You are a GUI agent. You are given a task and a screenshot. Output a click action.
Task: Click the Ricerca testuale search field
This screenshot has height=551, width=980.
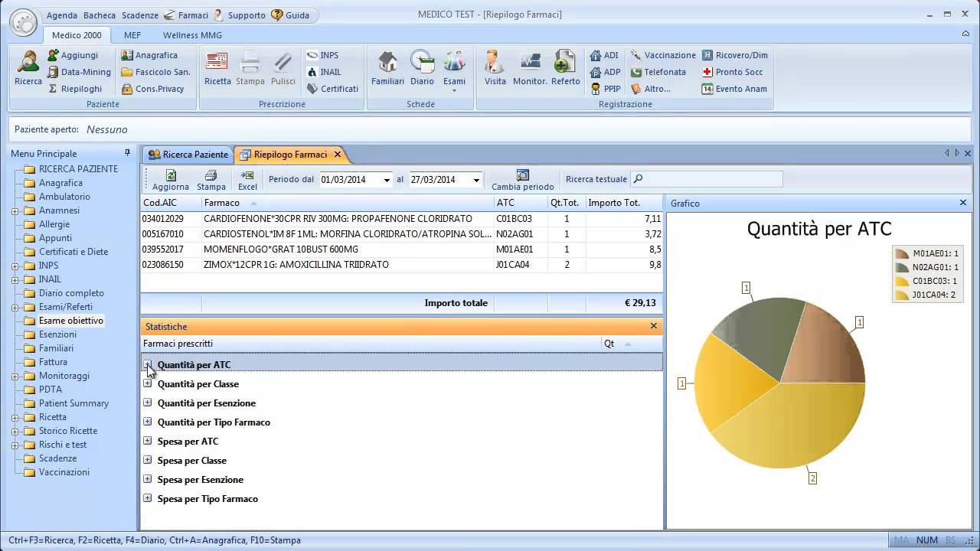(x=706, y=179)
